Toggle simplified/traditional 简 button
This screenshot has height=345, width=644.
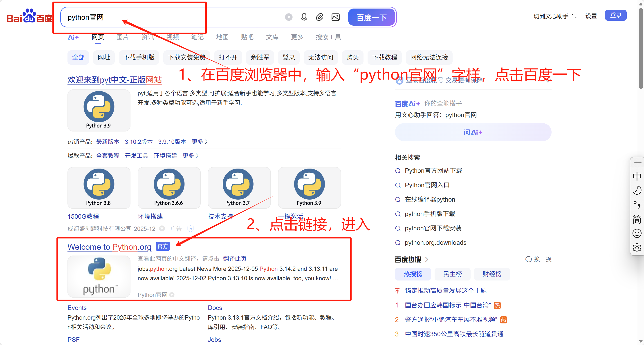tap(637, 219)
